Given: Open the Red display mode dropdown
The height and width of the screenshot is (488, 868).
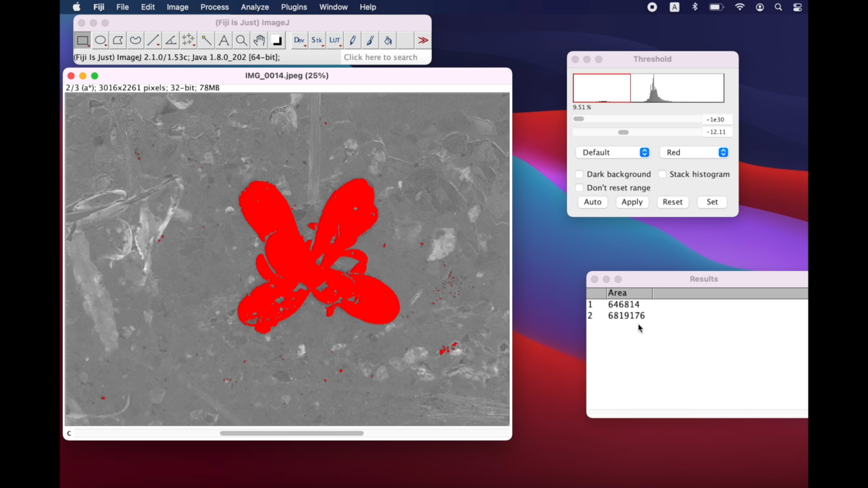Looking at the screenshot, I should pos(694,153).
